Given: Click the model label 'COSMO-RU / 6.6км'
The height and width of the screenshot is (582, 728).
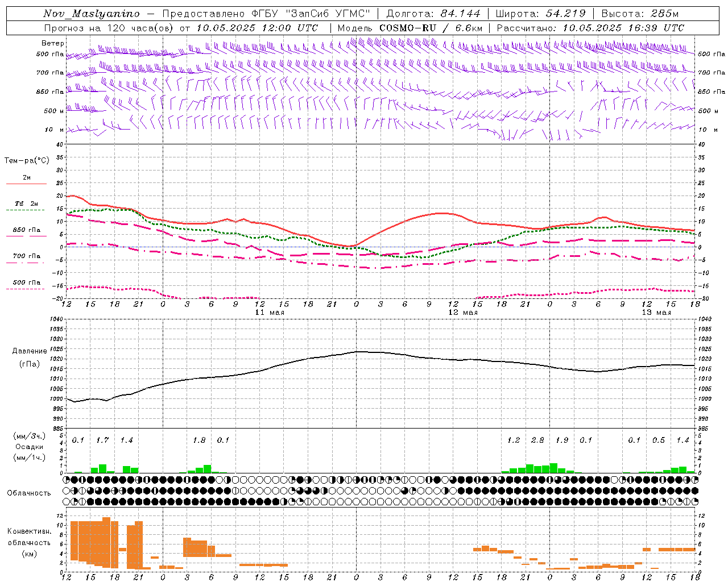Looking at the screenshot, I should point(431,28).
